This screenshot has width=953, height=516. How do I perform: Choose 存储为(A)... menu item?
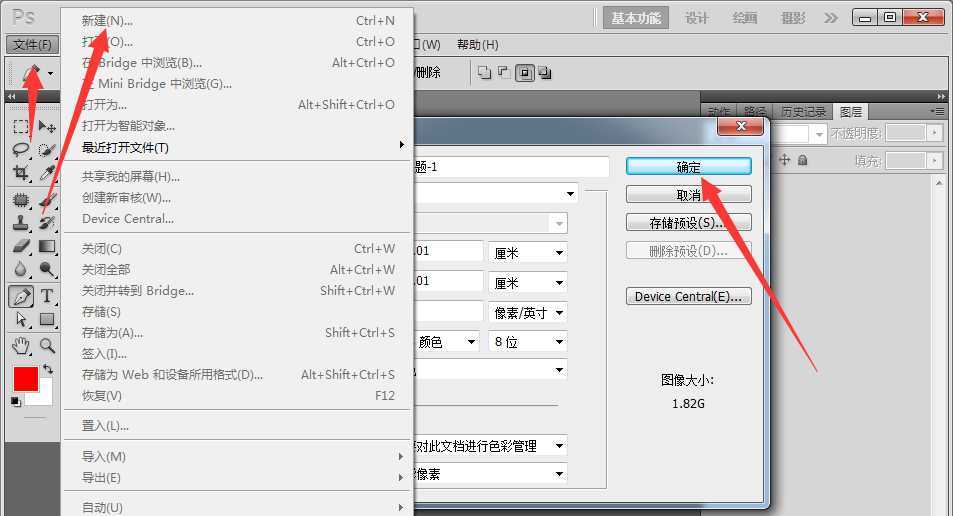click(238, 332)
